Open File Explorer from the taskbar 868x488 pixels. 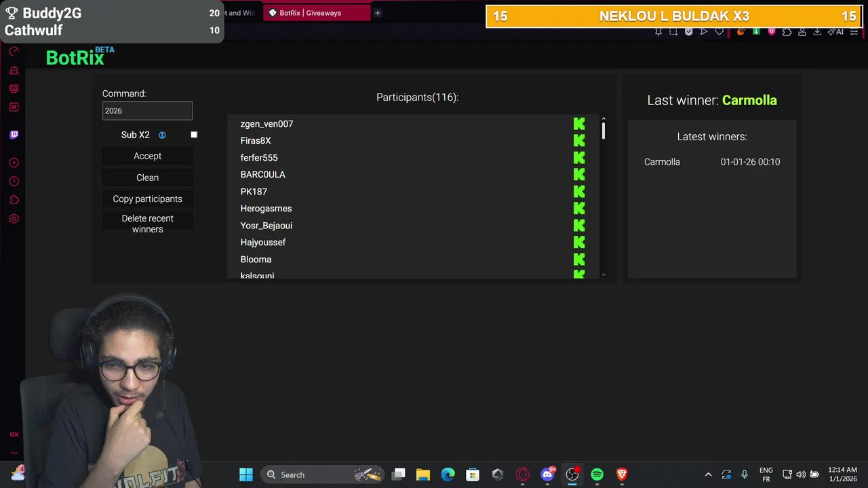(423, 474)
